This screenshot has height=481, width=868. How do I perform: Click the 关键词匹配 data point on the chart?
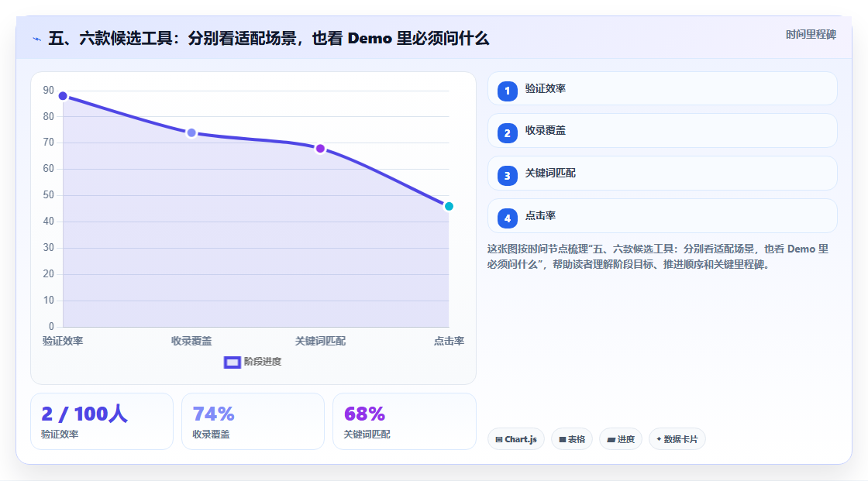pyautogui.click(x=320, y=149)
